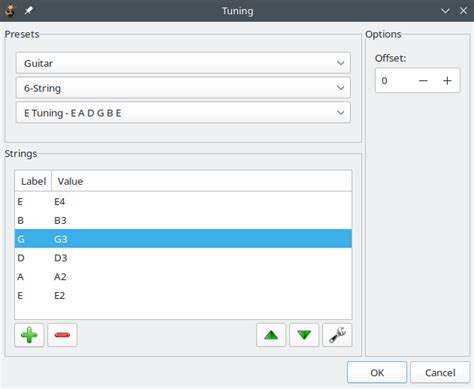Viewport: 474px width, 389px height.
Task: Click the TuxGuitar app icon in title bar
Action: (x=10, y=11)
